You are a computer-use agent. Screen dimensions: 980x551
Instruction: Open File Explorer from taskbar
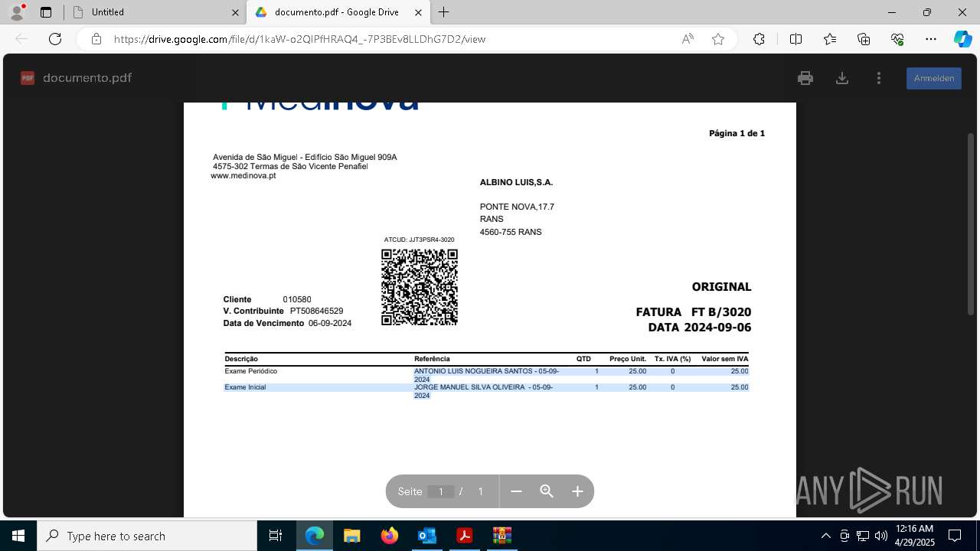[351, 536]
